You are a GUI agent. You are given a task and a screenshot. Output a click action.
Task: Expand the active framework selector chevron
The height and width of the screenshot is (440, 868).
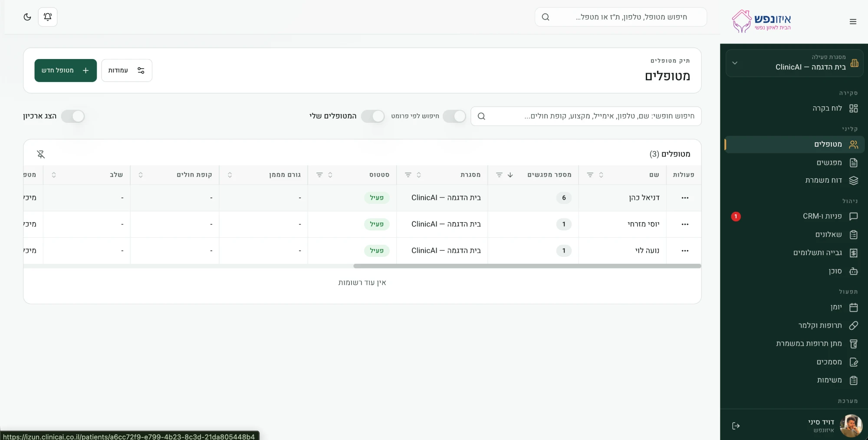coord(735,63)
